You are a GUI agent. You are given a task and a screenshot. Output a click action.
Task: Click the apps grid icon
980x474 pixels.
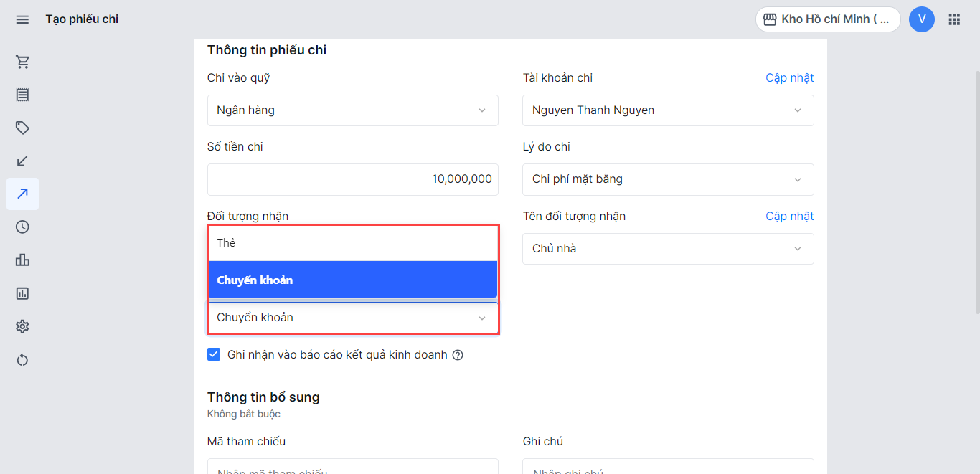click(954, 19)
